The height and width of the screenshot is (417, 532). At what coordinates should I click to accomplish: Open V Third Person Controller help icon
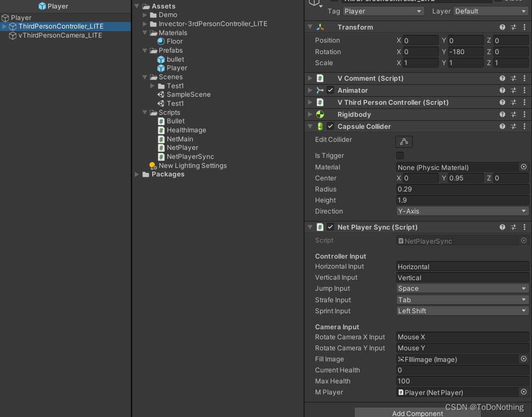502,103
